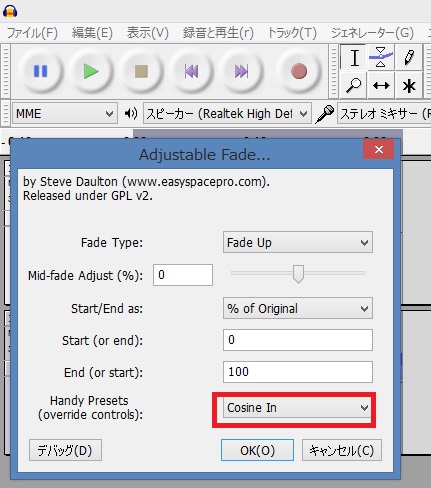The image size is (431, 488).
Task: Click the microphone recording device icon
Action: coord(325,114)
